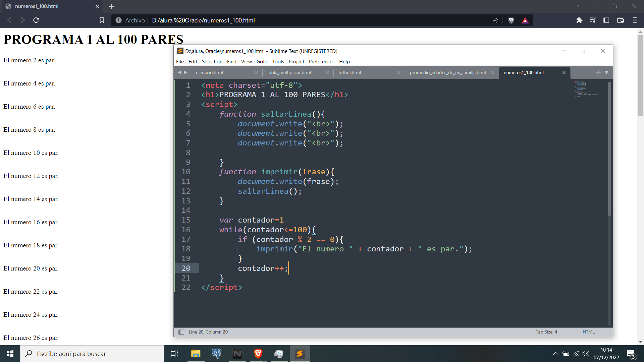
Task: Open Notion from the taskbar
Action: tap(237, 354)
